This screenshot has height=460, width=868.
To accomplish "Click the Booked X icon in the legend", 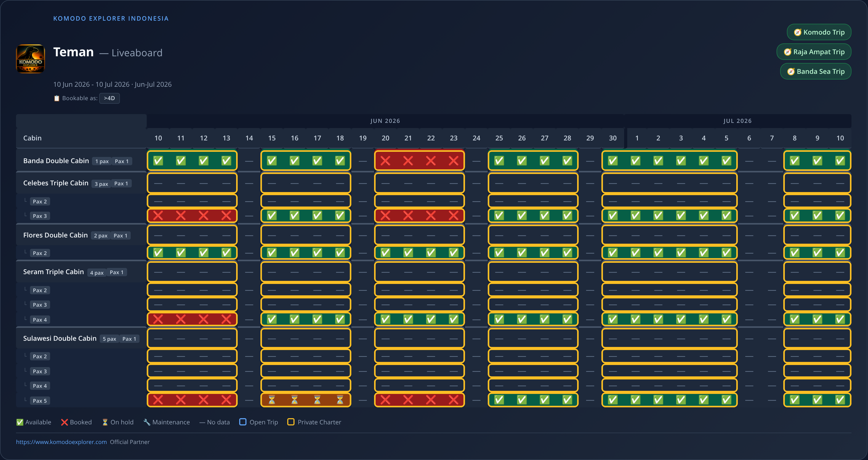I will coord(64,422).
